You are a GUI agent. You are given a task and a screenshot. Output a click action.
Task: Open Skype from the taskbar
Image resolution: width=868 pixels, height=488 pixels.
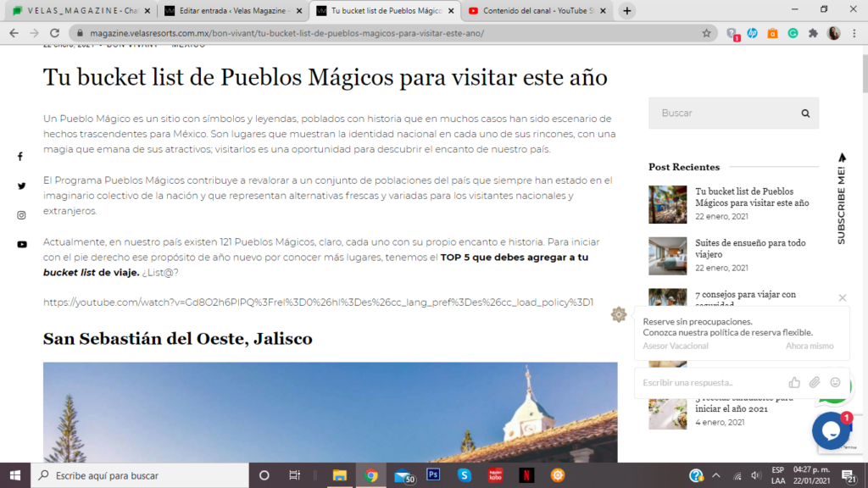click(464, 475)
